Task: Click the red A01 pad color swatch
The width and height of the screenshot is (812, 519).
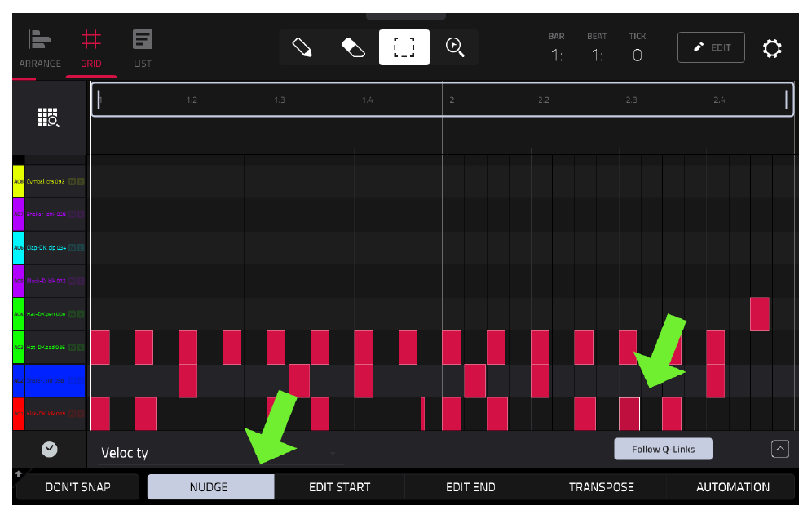Action: (x=19, y=414)
